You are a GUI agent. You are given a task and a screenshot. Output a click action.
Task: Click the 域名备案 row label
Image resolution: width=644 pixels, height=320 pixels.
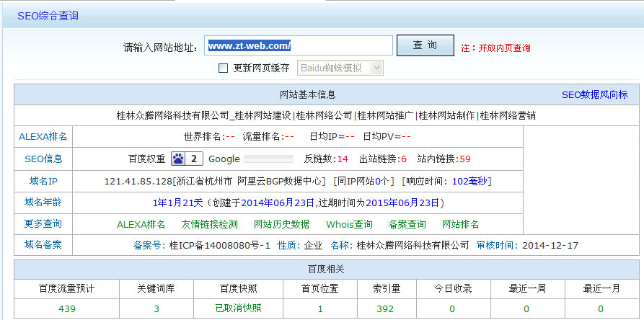tap(43, 245)
